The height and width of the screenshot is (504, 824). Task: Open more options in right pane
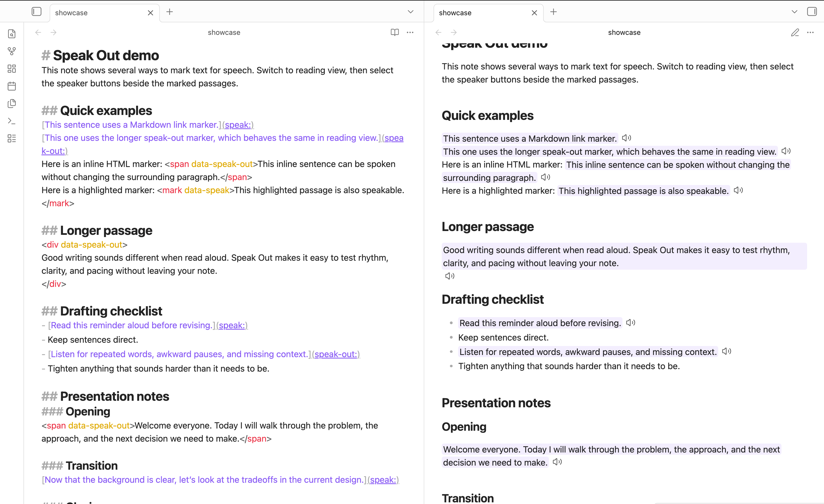[x=810, y=32]
